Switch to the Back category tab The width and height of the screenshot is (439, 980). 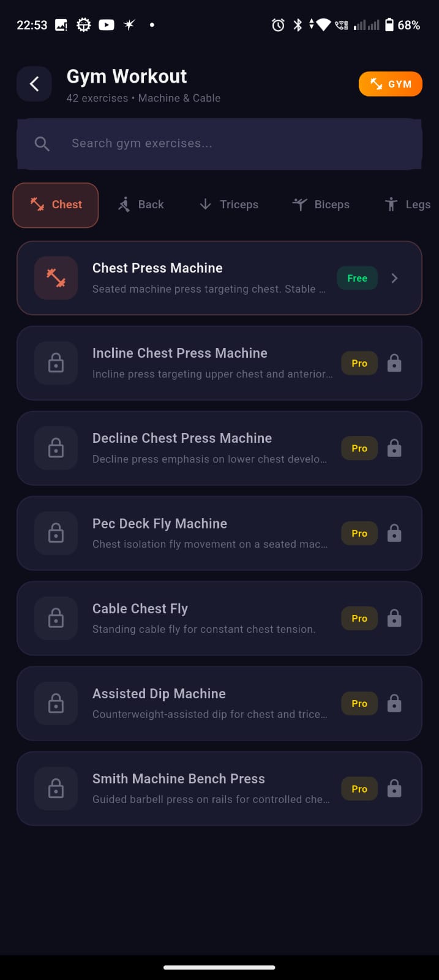[x=141, y=205]
